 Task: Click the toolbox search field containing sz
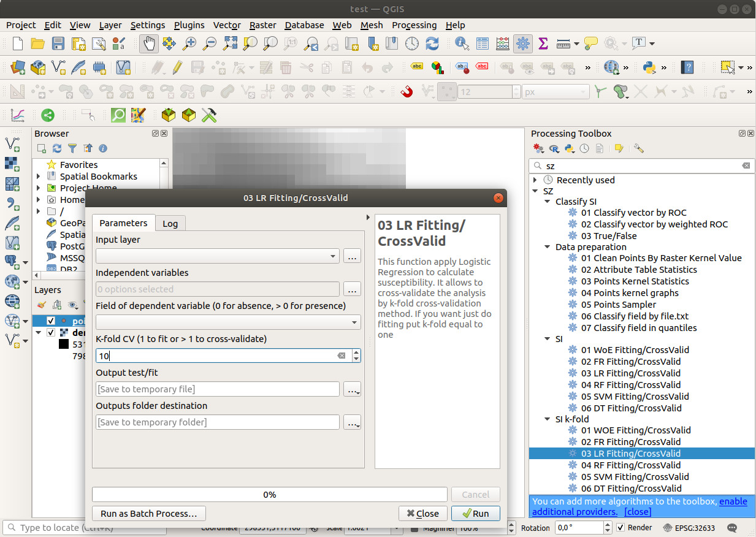coord(641,166)
